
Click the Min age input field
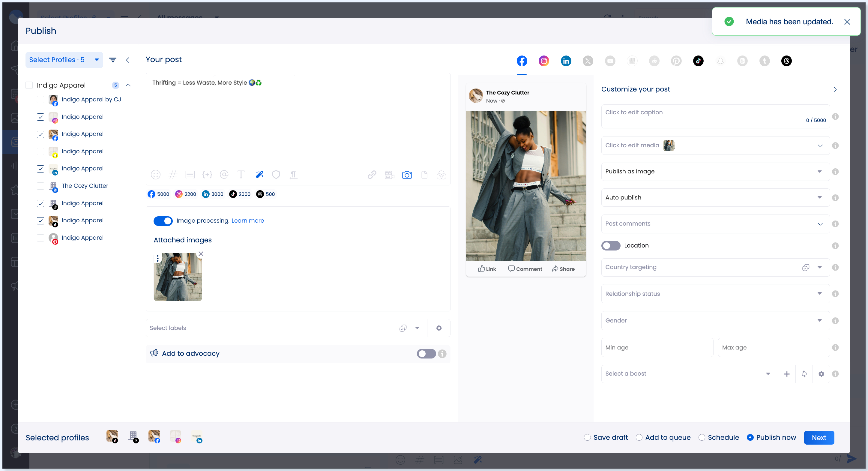[x=657, y=348]
